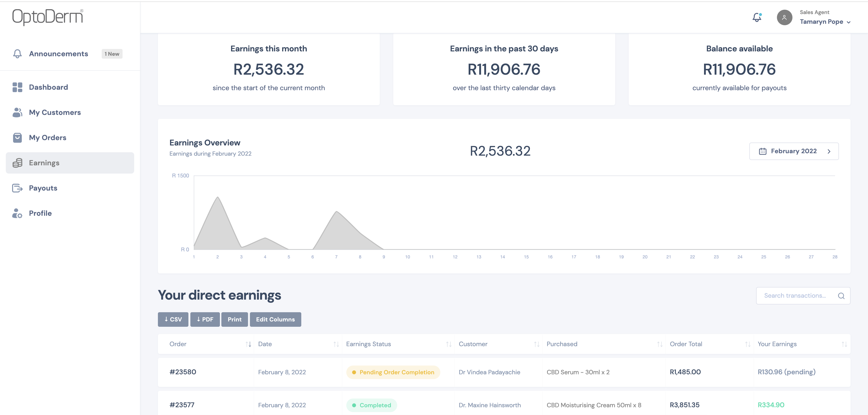Sort table by Earnings Status column

[x=398, y=344]
